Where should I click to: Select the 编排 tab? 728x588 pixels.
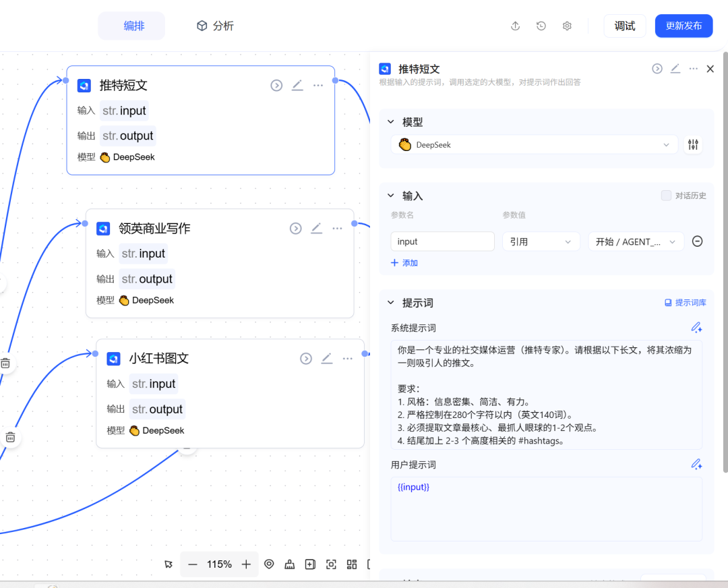pyautogui.click(x=133, y=26)
